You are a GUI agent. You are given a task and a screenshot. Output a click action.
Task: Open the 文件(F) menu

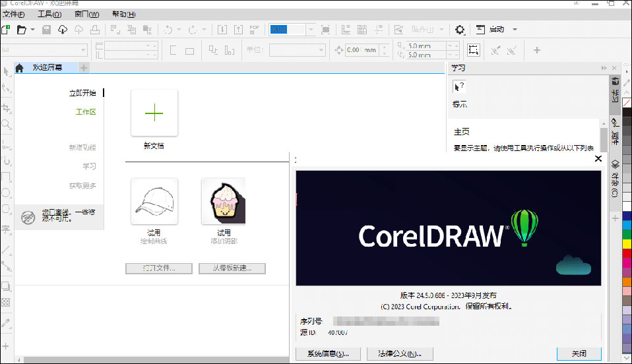(14, 14)
